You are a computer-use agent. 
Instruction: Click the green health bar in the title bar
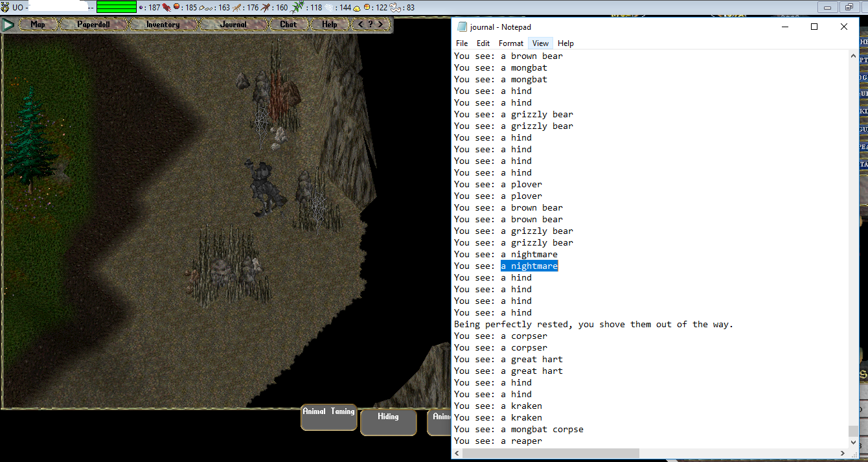coord(117,8)
